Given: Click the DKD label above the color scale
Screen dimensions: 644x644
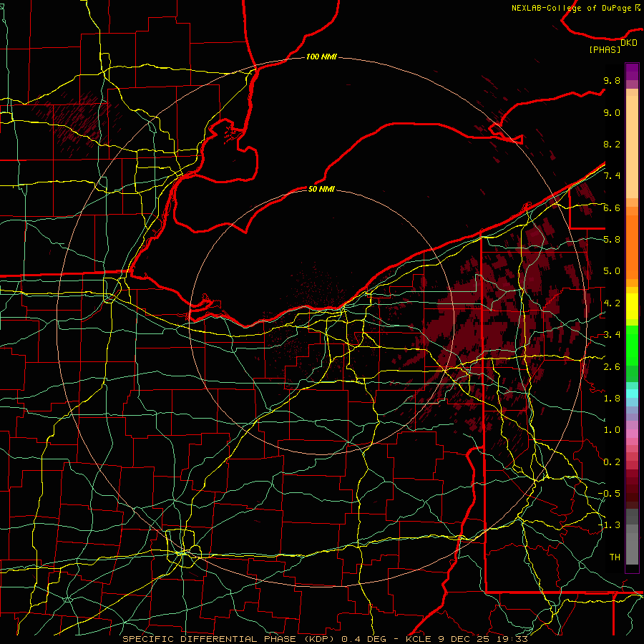Looking at the screenshot, I should click(629, 43).
